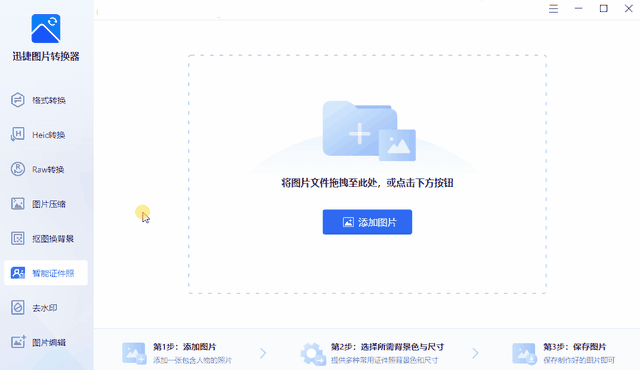The height and width of the screenshot is (370, 640).
Task: Click the 保存制作好的图片即可 description
Action: [x=579, y=360]
